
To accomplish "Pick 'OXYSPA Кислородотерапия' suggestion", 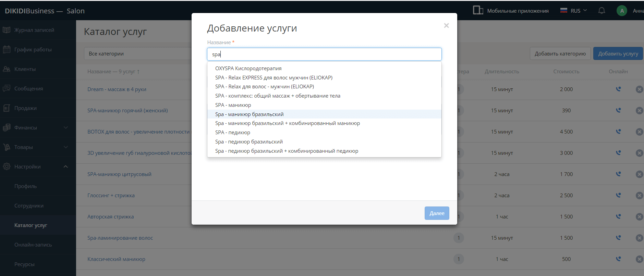I will point(248,68).
